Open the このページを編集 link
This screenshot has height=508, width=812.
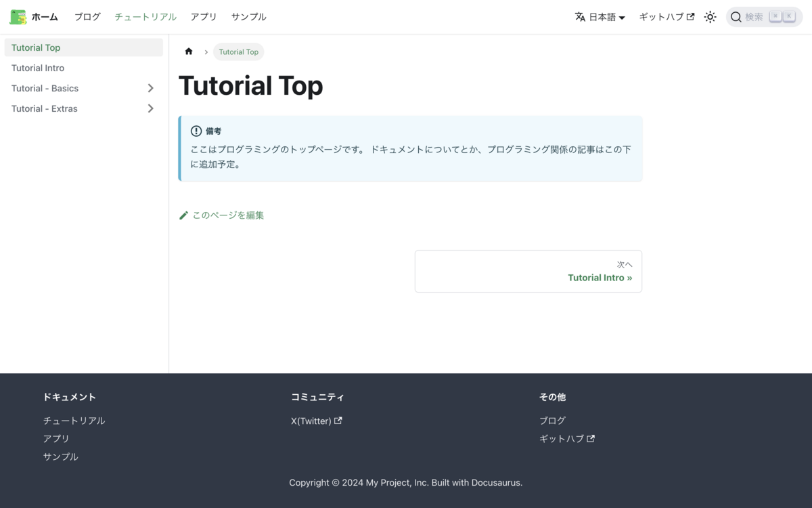[221, 215]
